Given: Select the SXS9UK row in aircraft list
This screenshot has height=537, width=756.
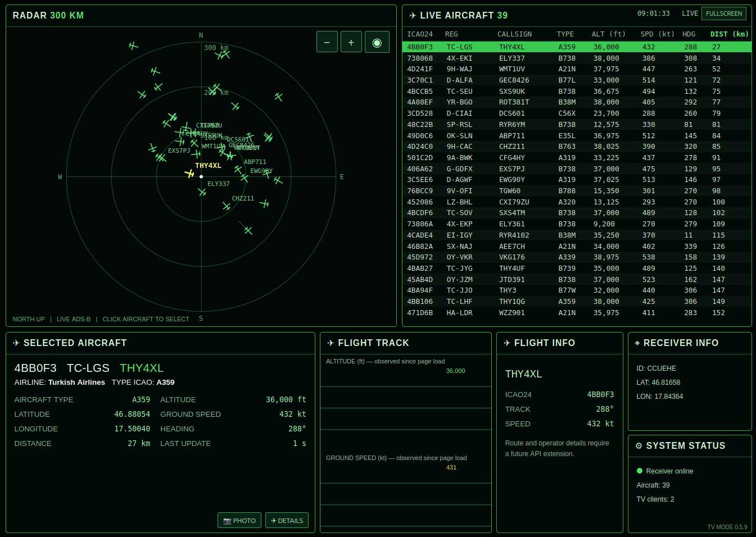Looking at the screenshot, I should [x=577, y=92].
